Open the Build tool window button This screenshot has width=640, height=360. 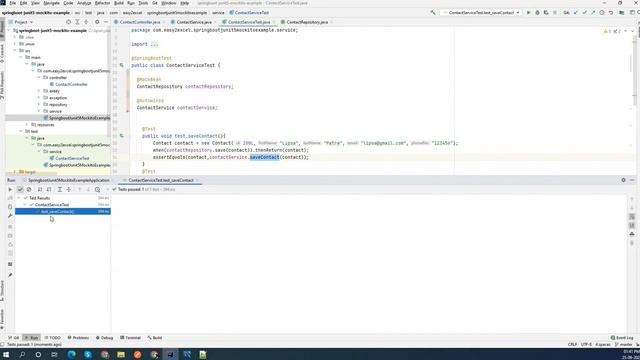[x=155, y=338]
